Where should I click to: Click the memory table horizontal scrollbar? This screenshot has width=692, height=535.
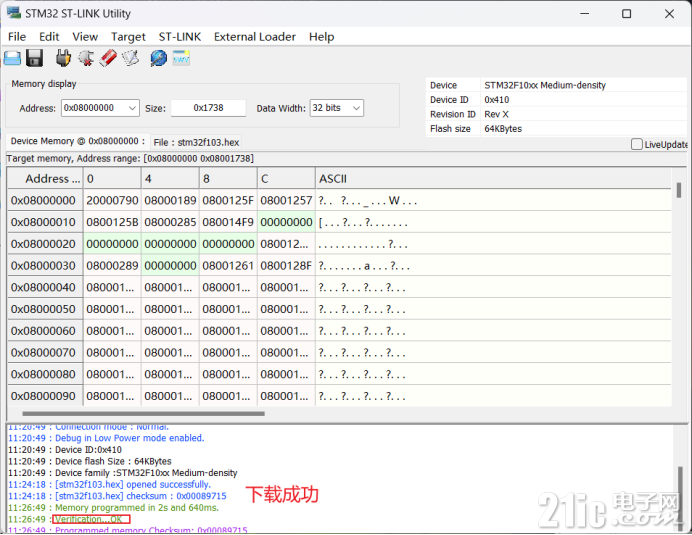tap(143, 414)
